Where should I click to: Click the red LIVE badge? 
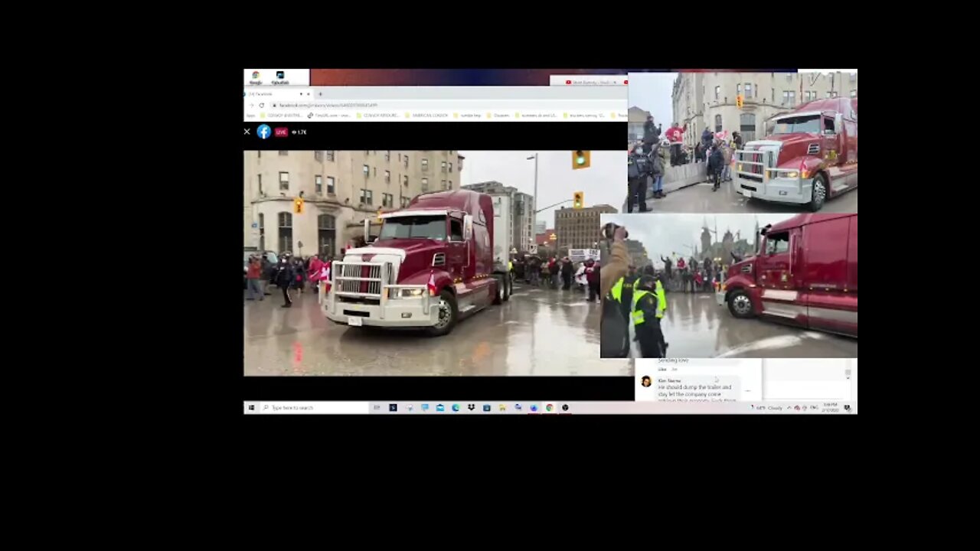[281, 132]
